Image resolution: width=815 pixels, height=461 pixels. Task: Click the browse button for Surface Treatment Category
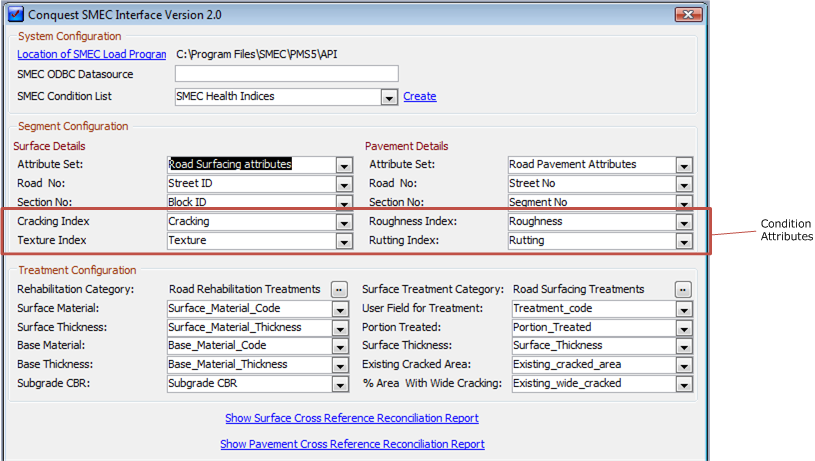(x=683, y=289)
